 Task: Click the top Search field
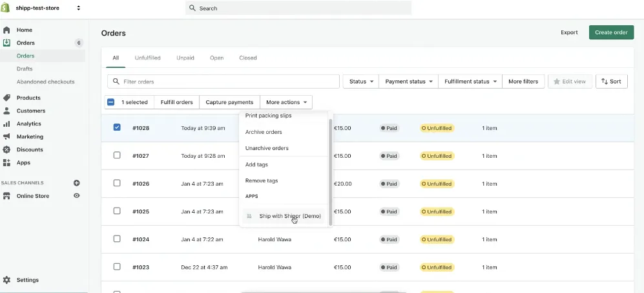click(298, 8)
